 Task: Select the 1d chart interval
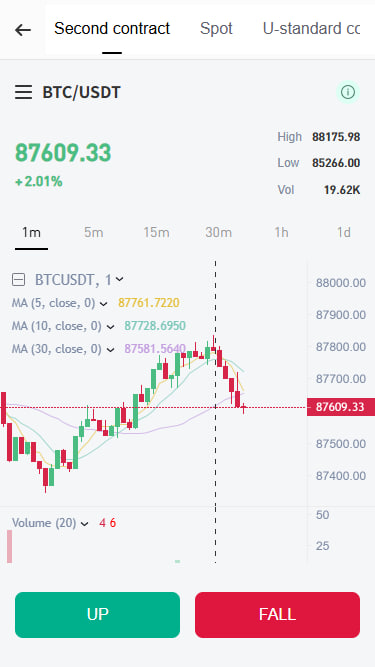[344, 233]
